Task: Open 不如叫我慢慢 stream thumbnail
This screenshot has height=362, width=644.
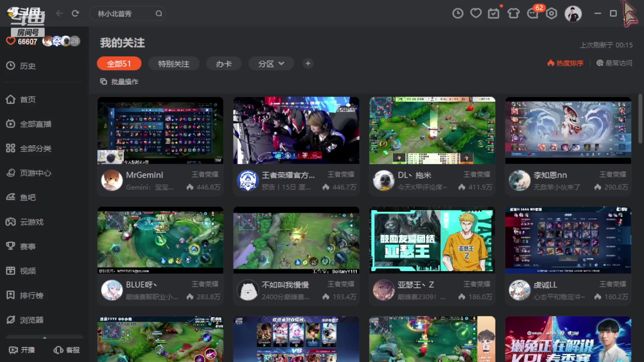Action: point(296,240)
